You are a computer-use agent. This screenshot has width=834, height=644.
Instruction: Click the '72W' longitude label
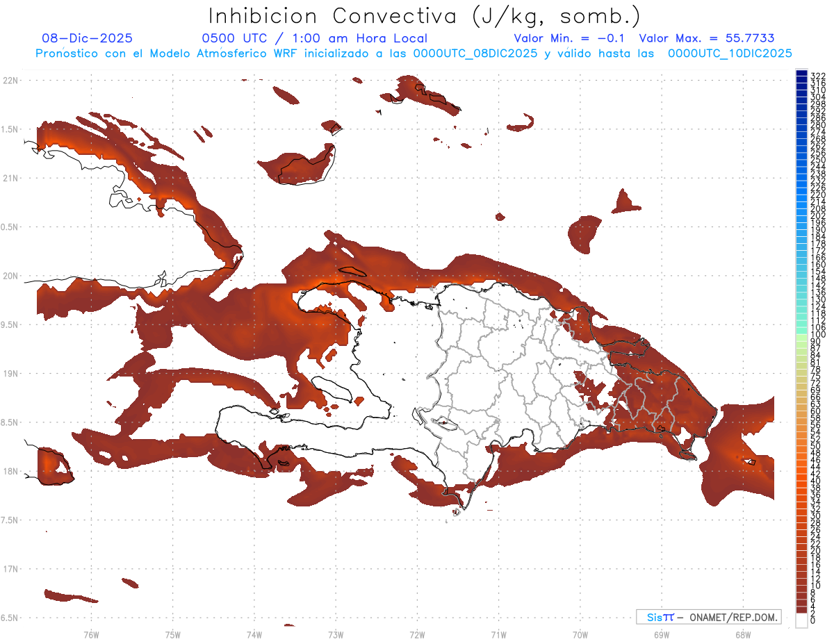pos(417,634)
